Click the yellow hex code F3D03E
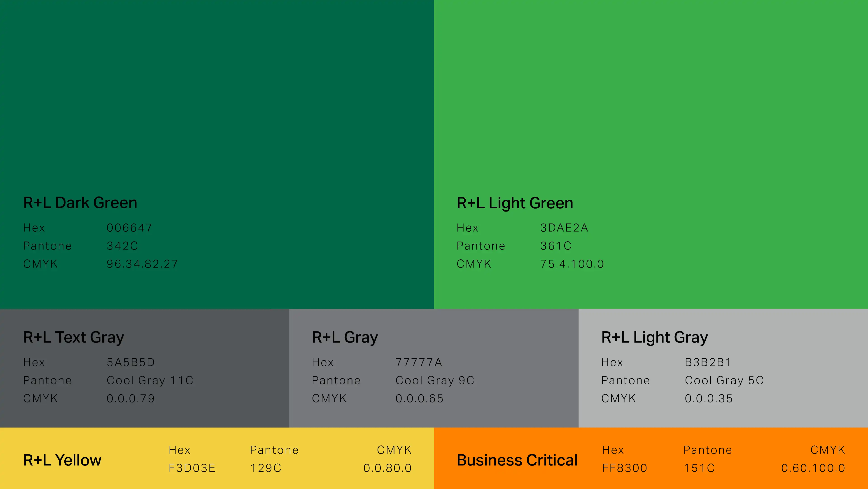This screenshot has height=489, width=868. coord(192,468)
